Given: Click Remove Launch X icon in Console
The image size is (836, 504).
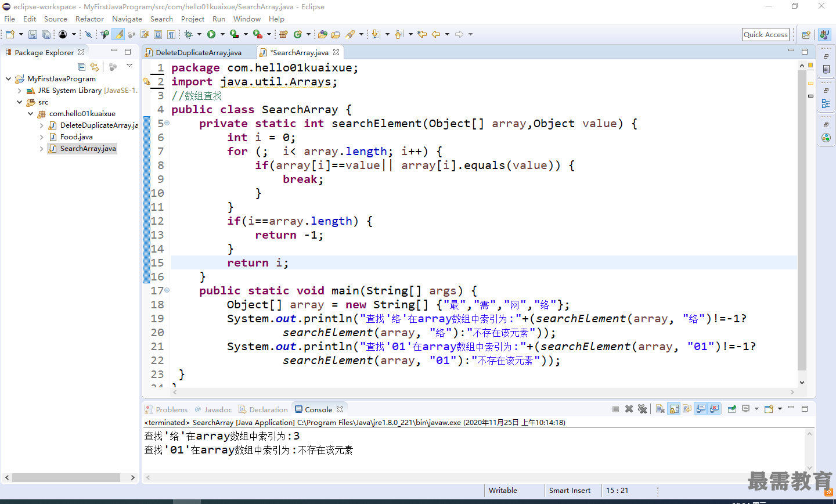Looking at the screenshot, I should [x=629, y=409].
